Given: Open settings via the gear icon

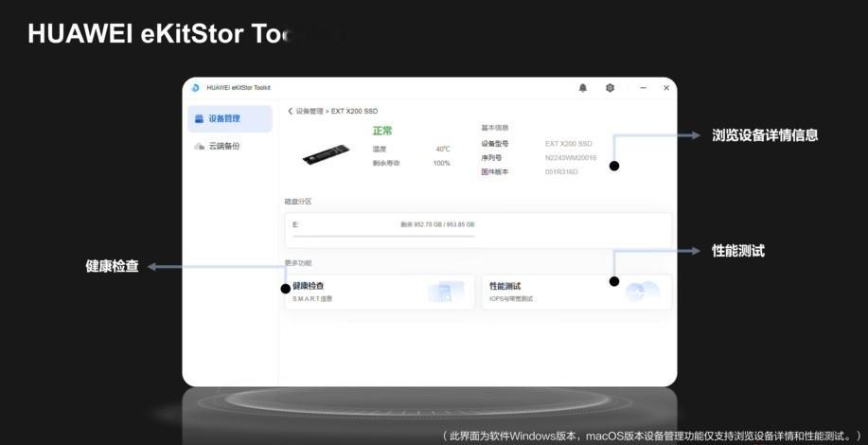Looking at the screenshot, I should pyautogui.click(x=610, y=88).
